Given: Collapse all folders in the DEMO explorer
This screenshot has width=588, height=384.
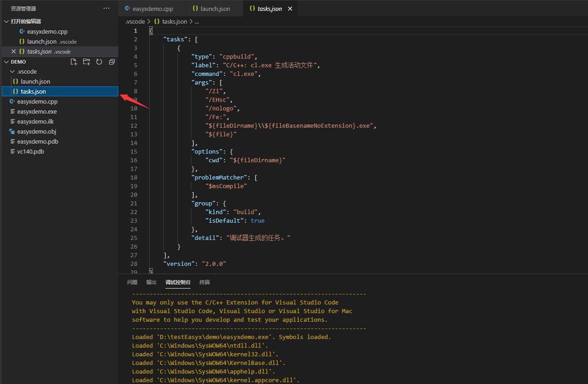Looking at the screenshot, I should point(112,62).
